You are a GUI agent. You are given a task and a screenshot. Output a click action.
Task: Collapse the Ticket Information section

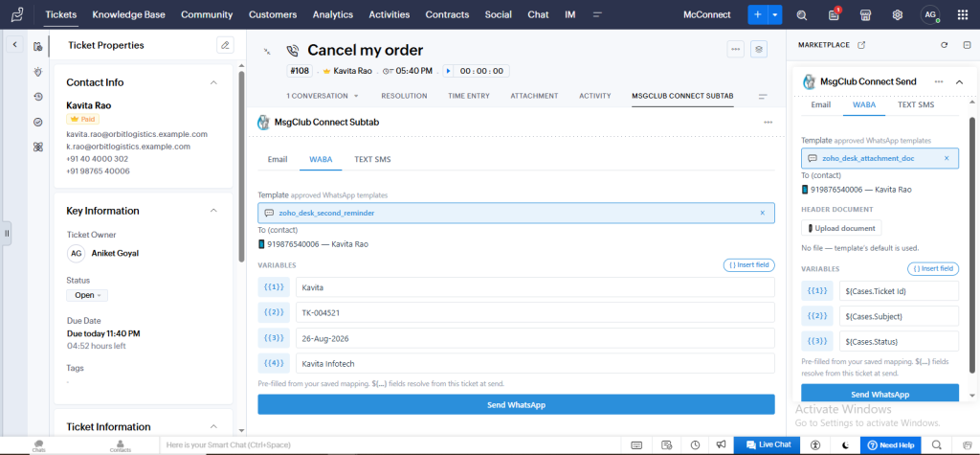(x=213, y=427)
